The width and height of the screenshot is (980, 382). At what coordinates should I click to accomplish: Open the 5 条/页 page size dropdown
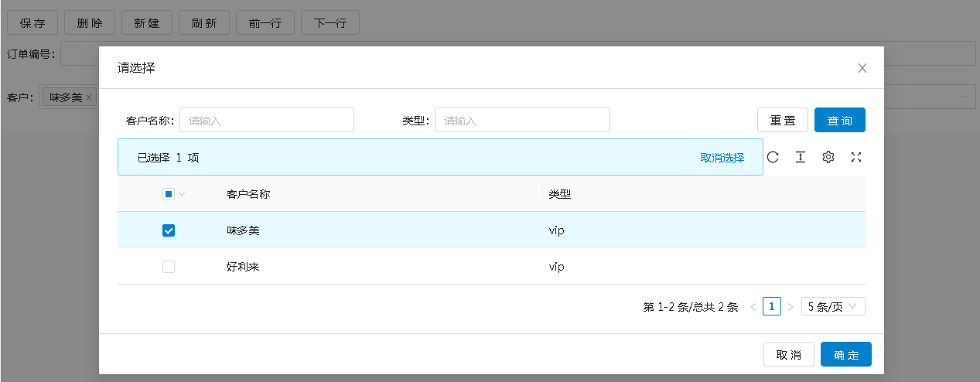833,307
